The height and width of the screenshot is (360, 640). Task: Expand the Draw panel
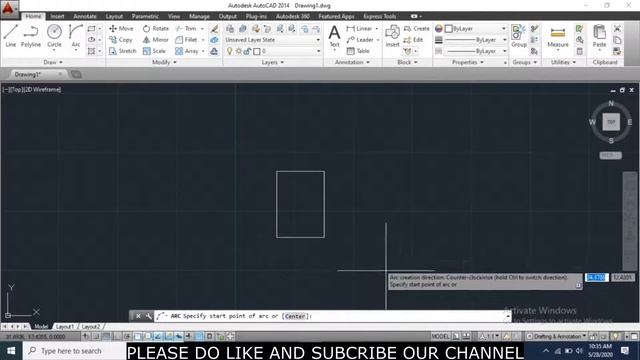coord(53,62)
